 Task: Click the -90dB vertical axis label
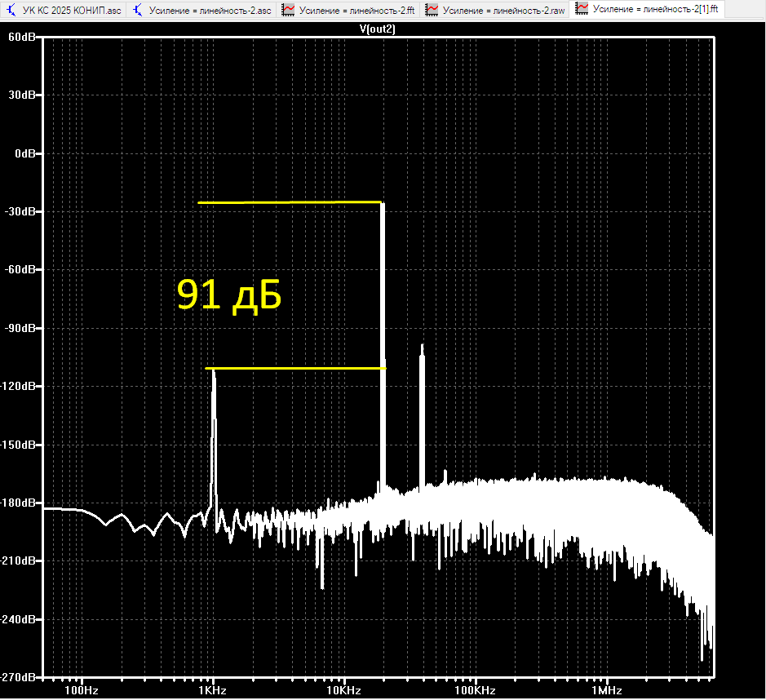pyautogui.click(x=20, y=328)
